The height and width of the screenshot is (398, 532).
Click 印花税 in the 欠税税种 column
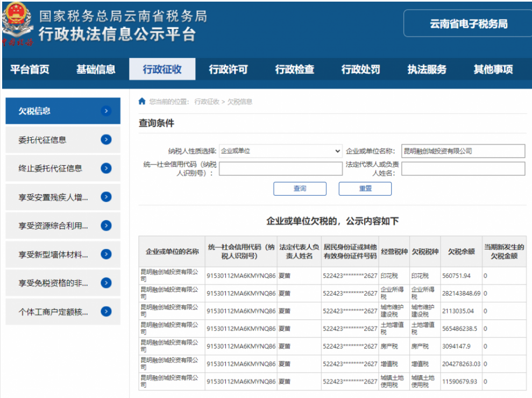pos(420,276)
